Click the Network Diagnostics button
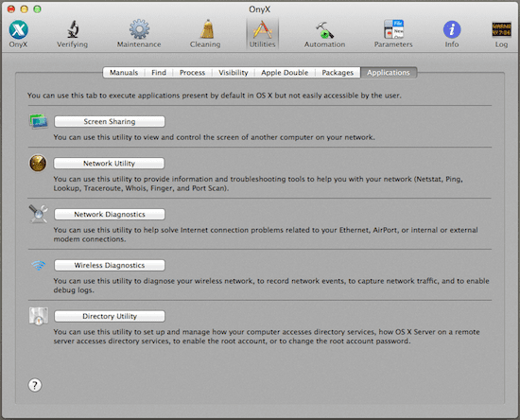 [x=110, y=215]
